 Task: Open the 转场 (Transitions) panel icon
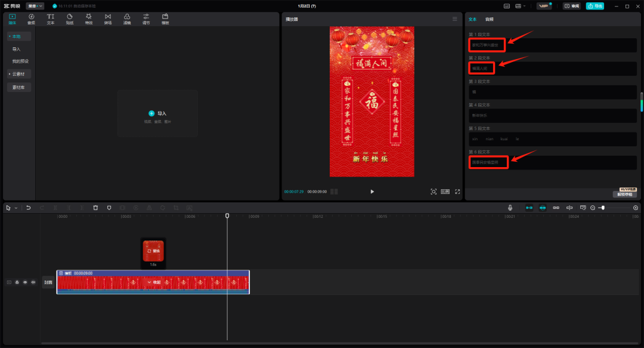click(x=108, y=19)
